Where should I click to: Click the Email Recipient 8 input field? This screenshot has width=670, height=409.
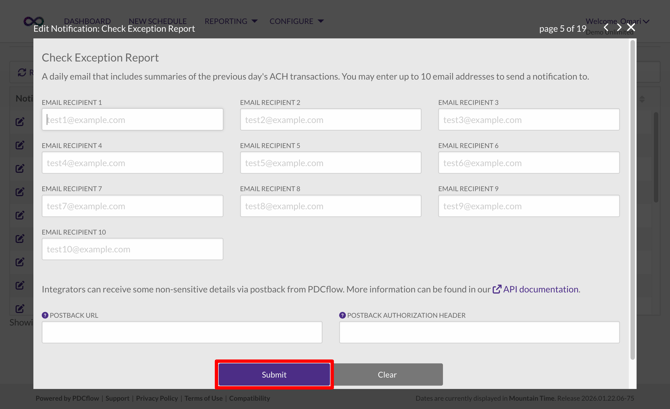pos(331,206)
